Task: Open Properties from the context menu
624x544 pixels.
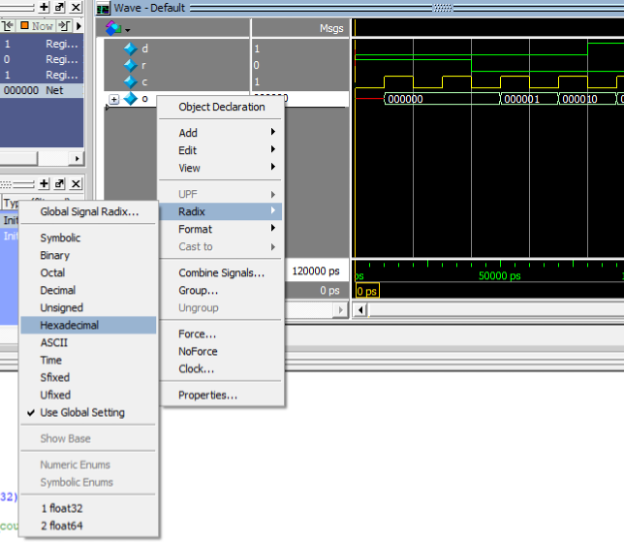Action: tap(207, 395)
